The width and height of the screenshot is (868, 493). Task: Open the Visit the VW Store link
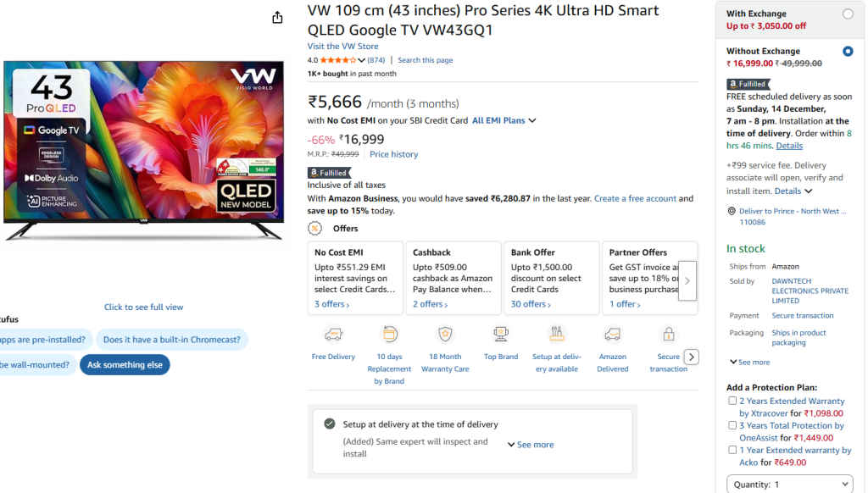tap(342, 46)
